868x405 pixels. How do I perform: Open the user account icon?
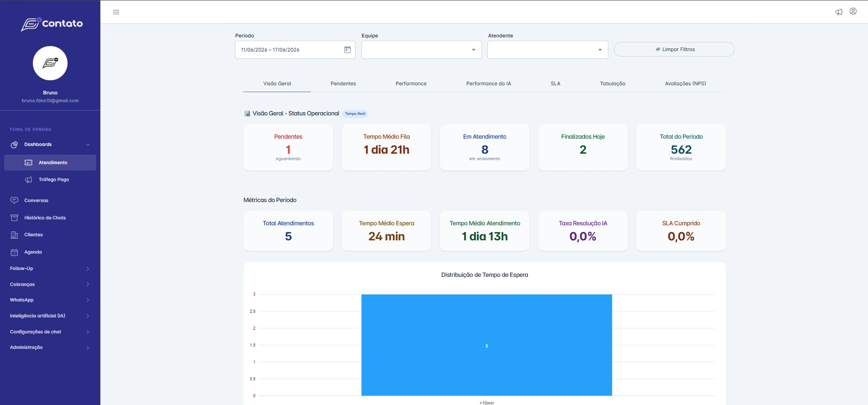click(853, 11)
